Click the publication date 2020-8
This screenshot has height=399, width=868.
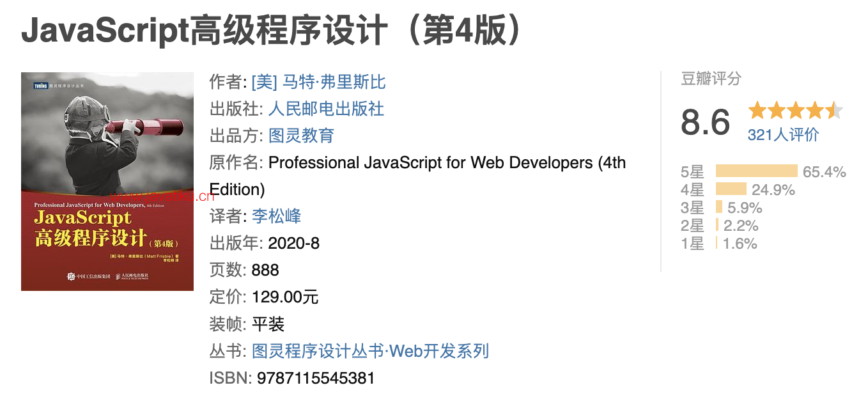click(294, 244)
